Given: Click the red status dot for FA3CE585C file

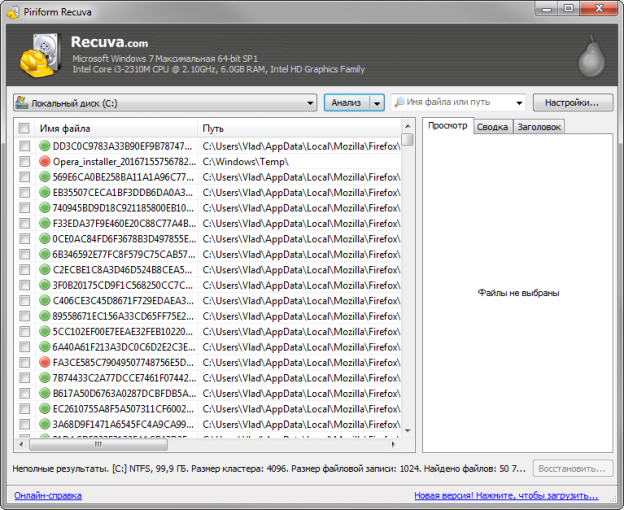Looking at the screenshot, I should click(44, 362).
